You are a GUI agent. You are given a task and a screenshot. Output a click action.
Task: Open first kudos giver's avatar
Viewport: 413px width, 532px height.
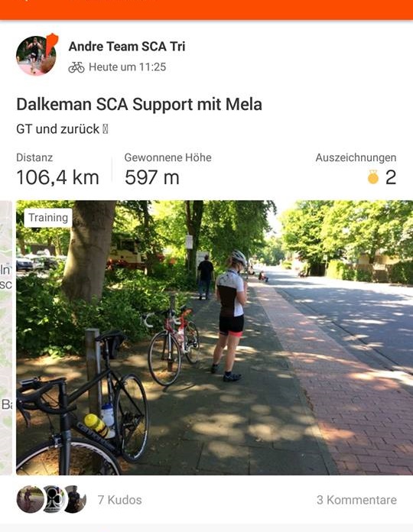[30, 499]
